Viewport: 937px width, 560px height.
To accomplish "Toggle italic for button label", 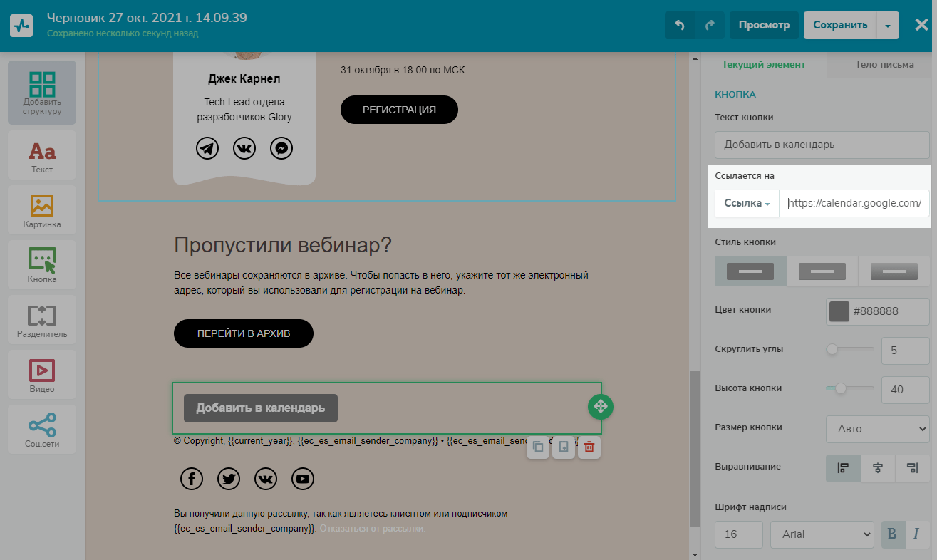I will [916, 534].
